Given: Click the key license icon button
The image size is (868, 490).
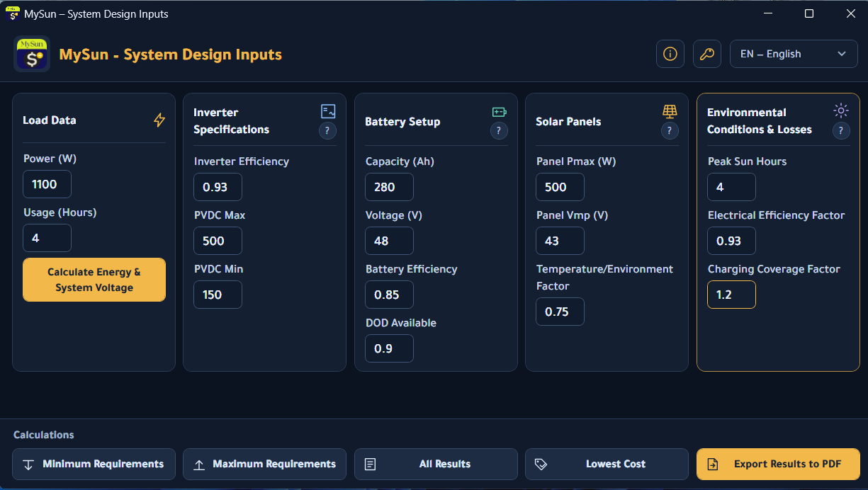Looking at the screenshot, I should tap(707, 54).
